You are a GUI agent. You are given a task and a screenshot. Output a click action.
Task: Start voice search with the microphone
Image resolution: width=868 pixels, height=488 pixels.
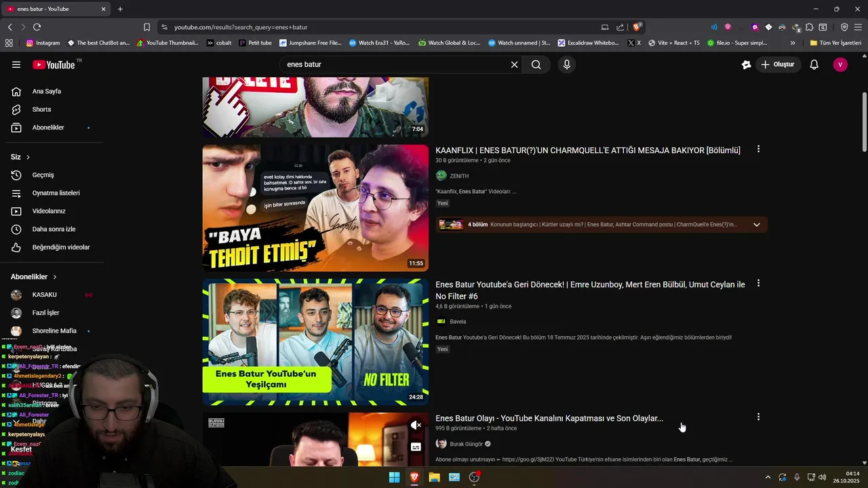tap(567, 64)
